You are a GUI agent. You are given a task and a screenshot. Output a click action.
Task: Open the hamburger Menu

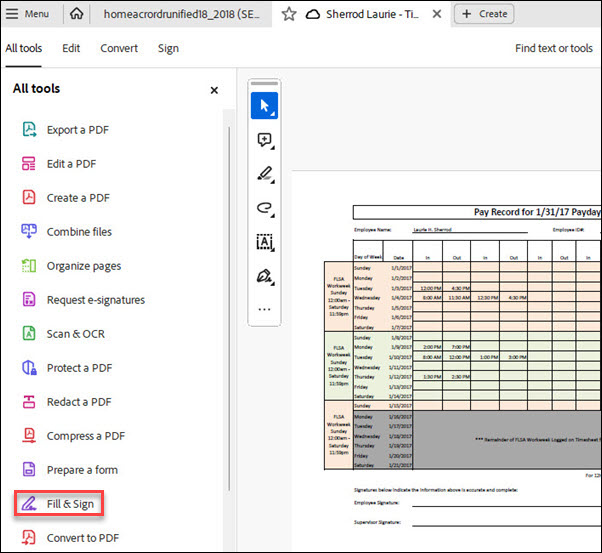[x=28, y=14]
